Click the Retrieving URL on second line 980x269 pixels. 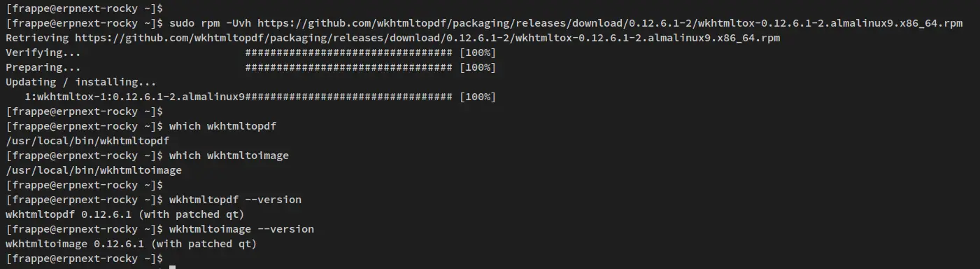427,38
